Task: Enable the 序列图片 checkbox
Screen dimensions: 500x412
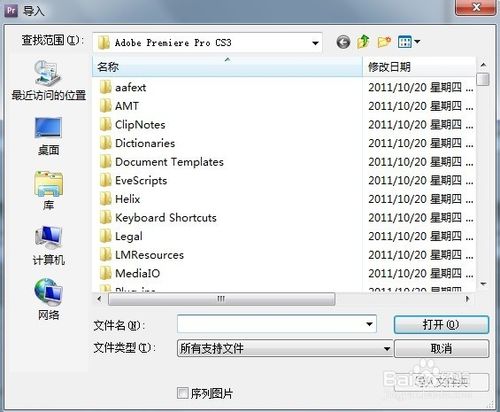Action: click(183, 393)
